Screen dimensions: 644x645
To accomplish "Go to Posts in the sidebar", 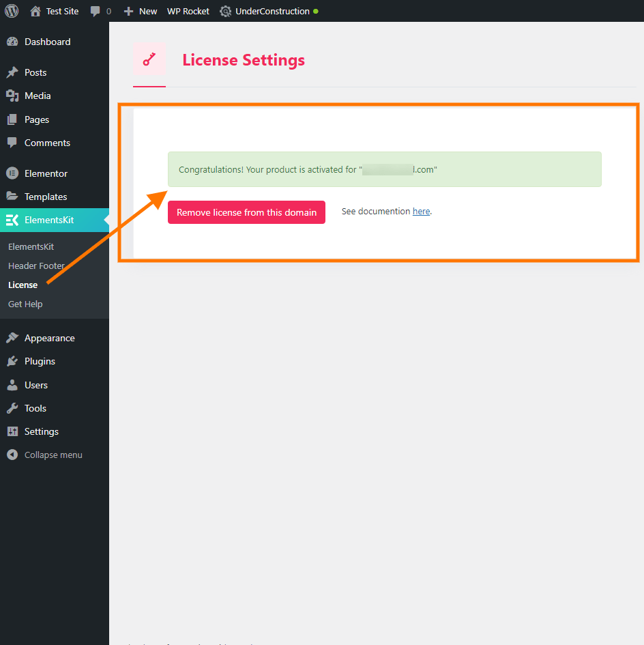I will [x=35, y=72].
